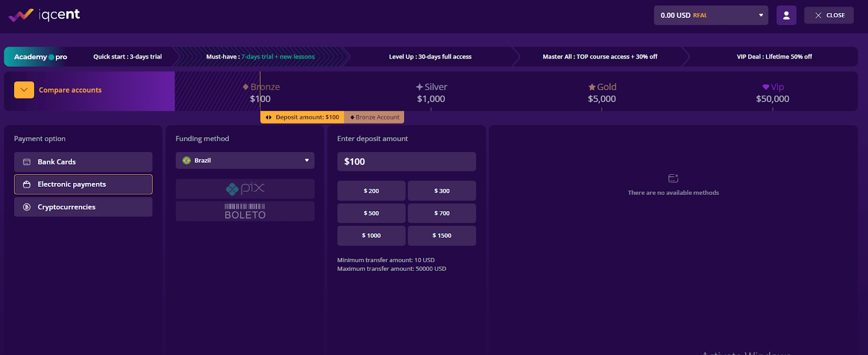Click the Academy pro badge

pos(41,56)
